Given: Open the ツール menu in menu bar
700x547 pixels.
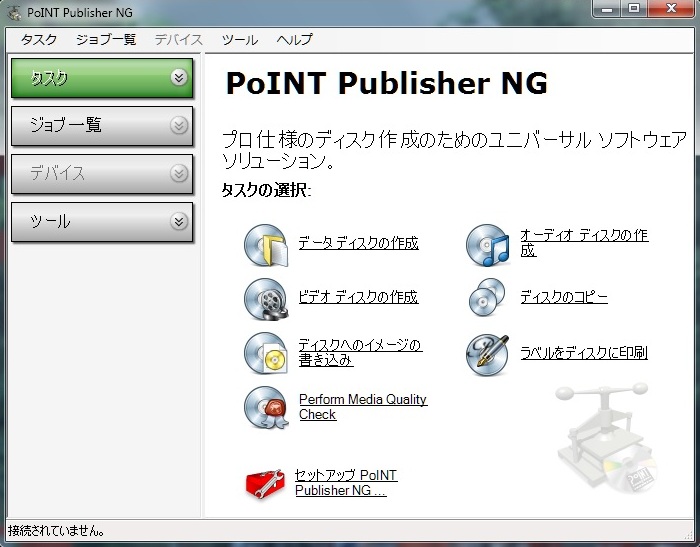Looking at the screenshot, I should (x=240, y=40).
